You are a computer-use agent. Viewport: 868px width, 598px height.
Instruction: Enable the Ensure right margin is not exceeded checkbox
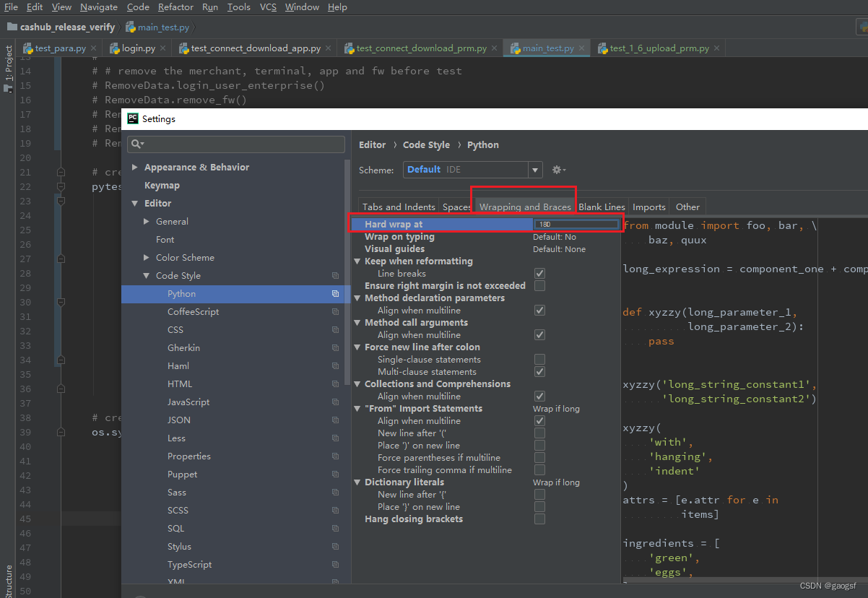539,285
